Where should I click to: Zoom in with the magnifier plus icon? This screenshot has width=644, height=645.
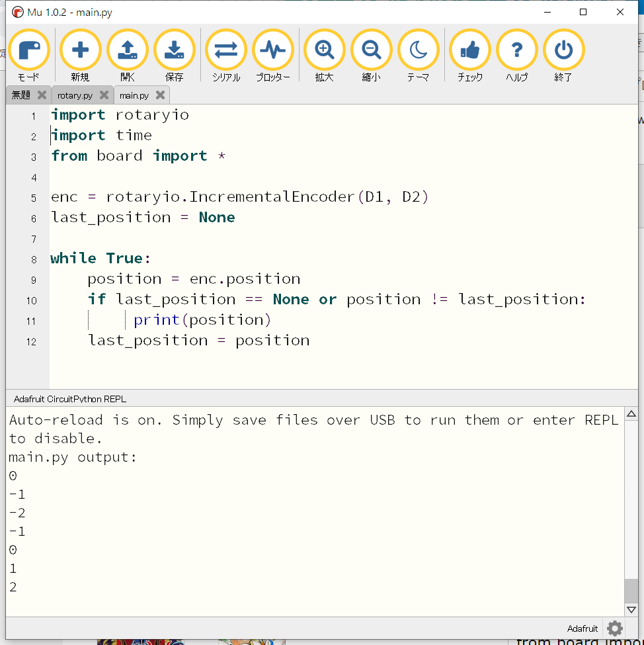[x=324, y=51]
